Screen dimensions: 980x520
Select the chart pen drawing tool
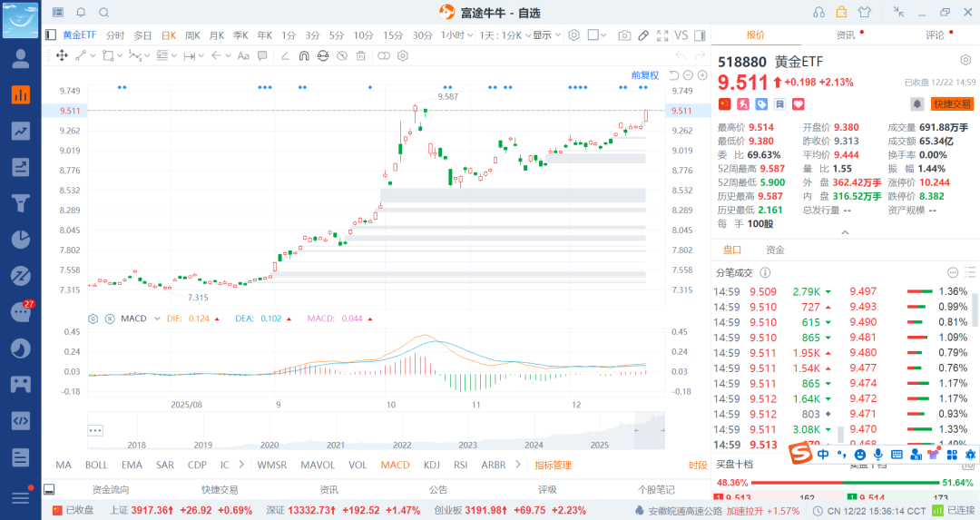[x=643, y=35]
